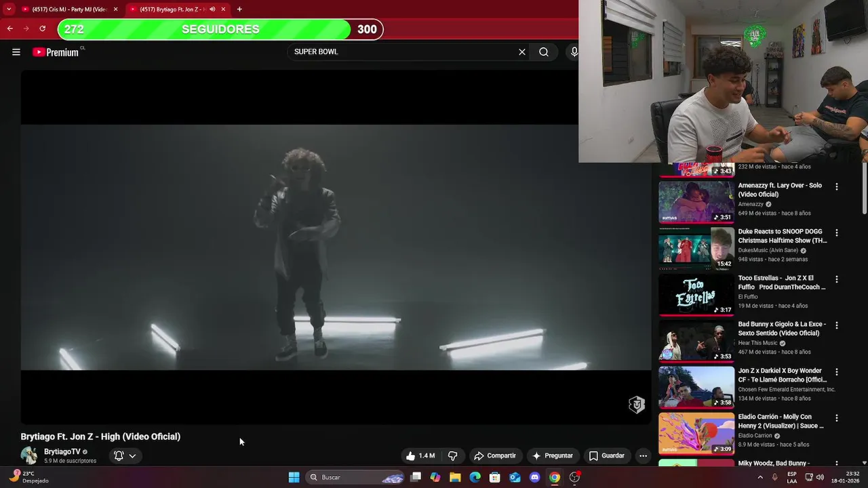Image resolution: width=868 pixels, height=488 pixels.
Task: Go to YouTube Premium home logo
Action: [56, 52]
